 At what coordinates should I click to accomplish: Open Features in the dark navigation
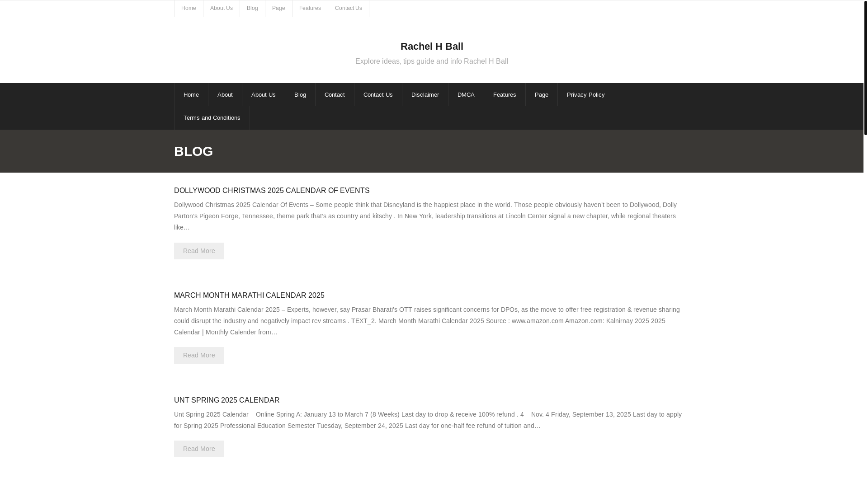505,95
